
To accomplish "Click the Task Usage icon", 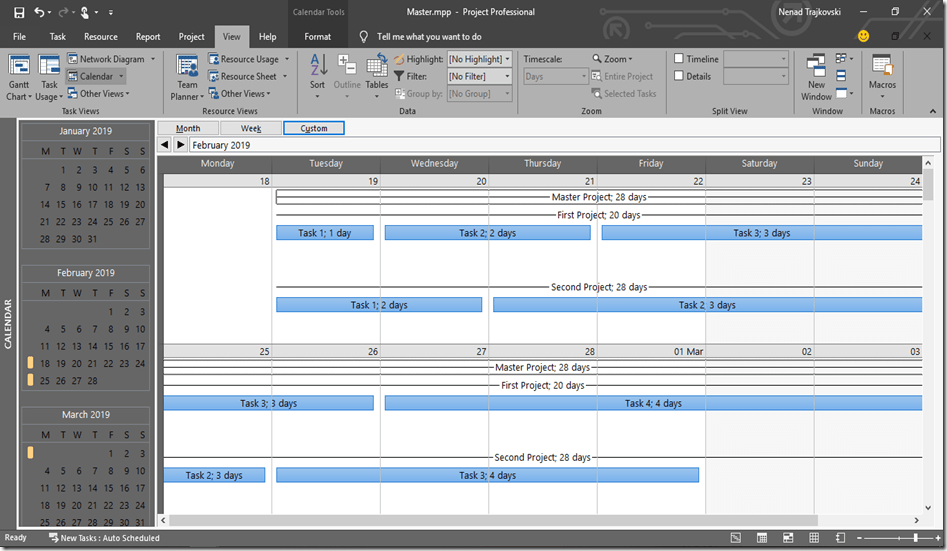I will [49, 75].
